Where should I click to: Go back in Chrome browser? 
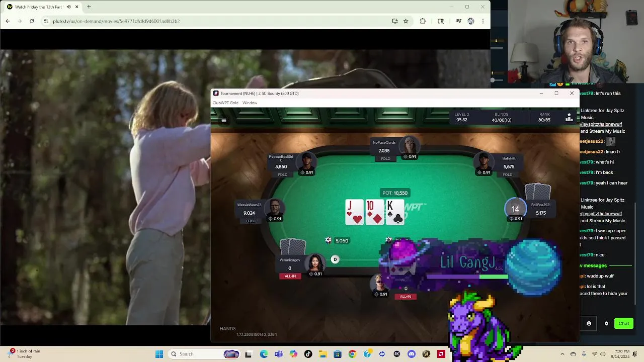coord(8,21)
